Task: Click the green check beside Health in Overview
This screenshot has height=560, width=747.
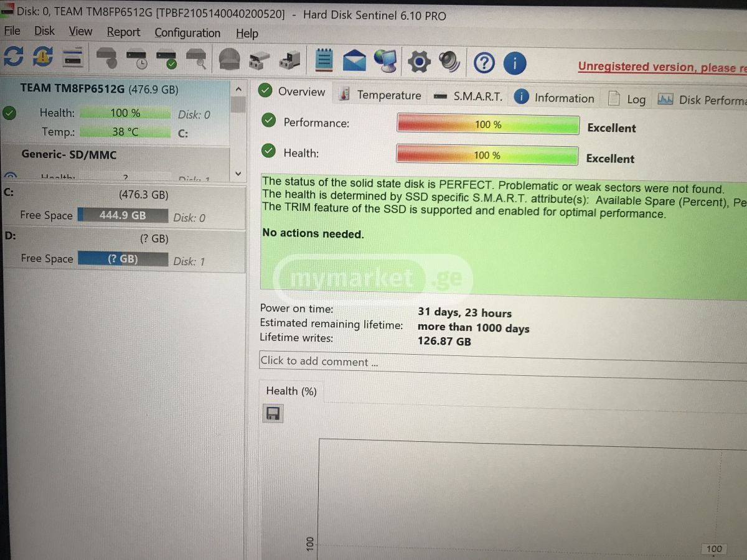Action: pos(268,151)
